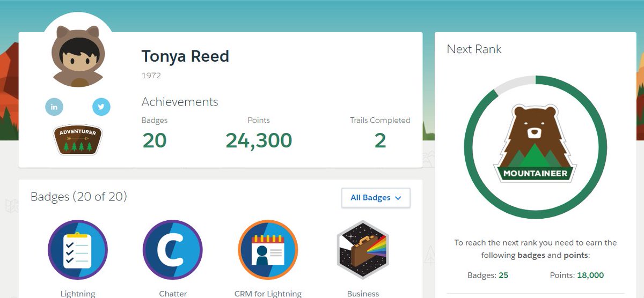Click required Badges: 25 value

coord(503,275)
